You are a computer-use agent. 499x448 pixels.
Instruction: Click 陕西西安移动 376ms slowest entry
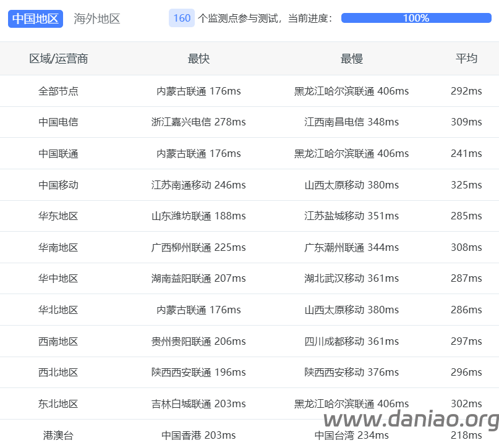(351, 373)
